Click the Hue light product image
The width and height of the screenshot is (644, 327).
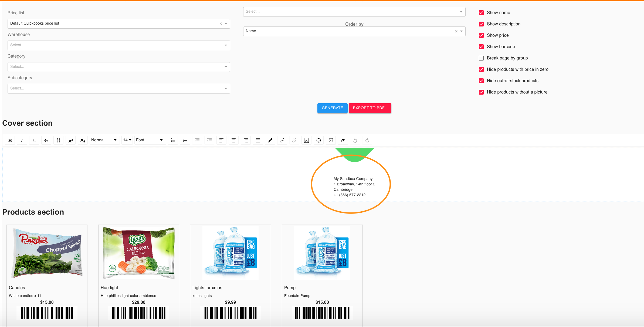tap(139, 253)
